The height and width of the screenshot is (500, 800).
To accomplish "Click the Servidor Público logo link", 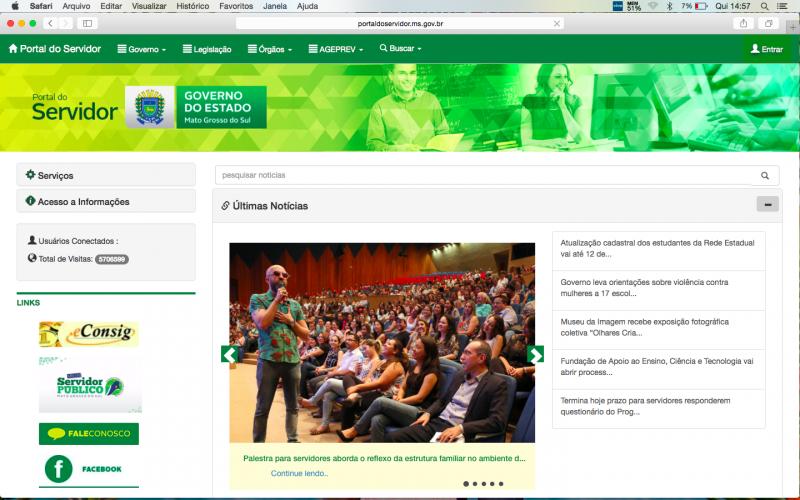I will (x=90, y=386).
